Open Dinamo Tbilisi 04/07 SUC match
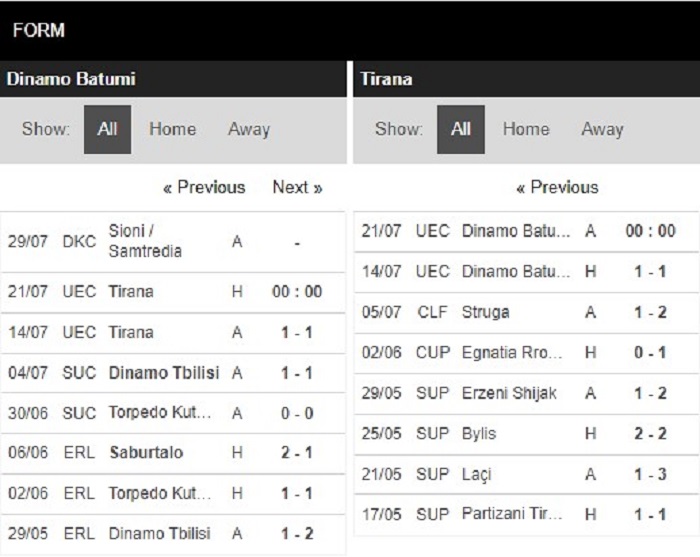The width and height of the screenshot is (700, 557). coord(173,373)
